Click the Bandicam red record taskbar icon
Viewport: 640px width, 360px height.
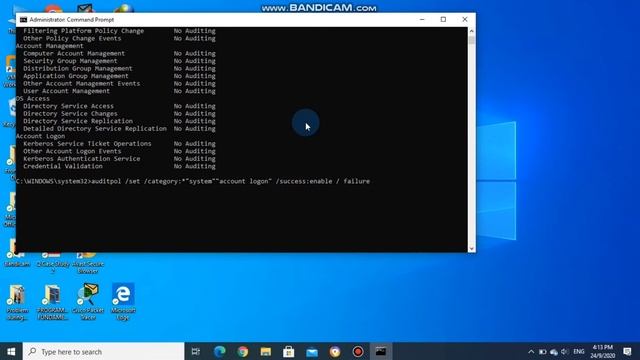358,351
